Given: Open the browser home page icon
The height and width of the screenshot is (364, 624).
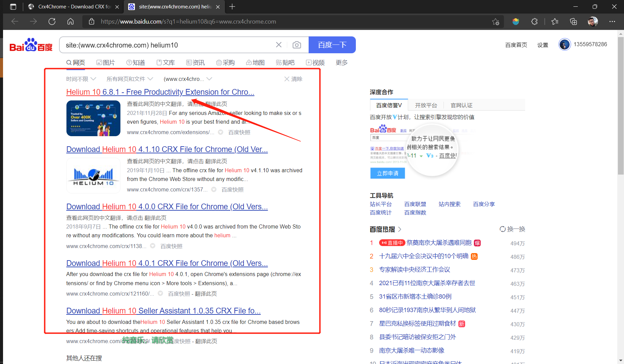Looking at the screenshot, I should 70,22.
